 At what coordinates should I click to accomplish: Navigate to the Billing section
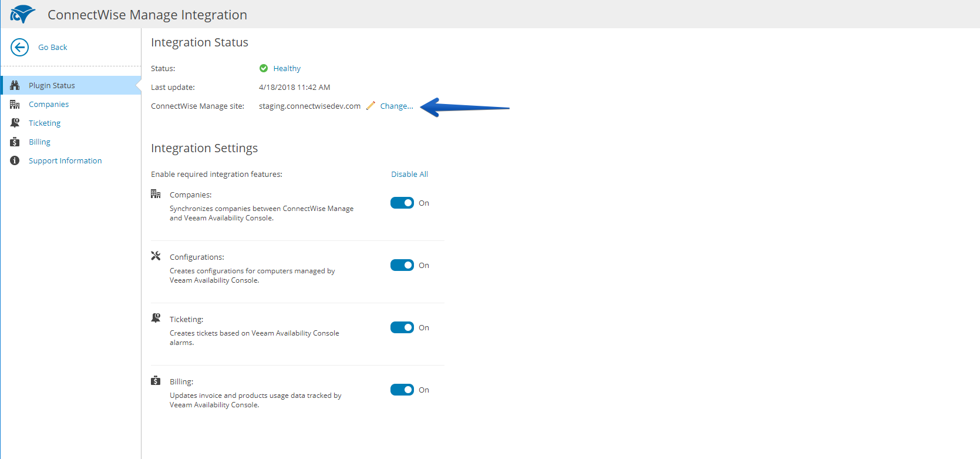pos(39,142)
